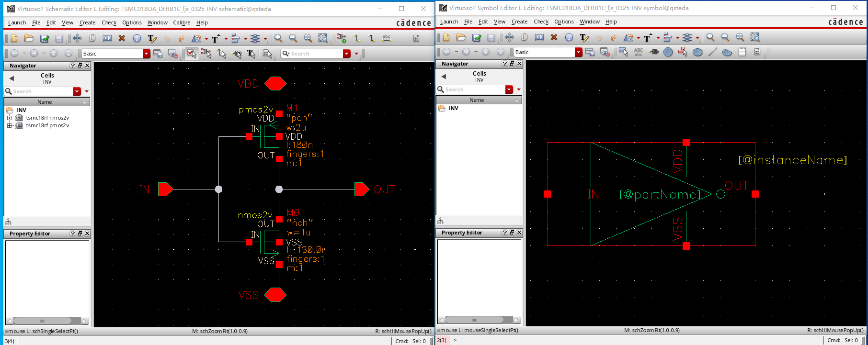This screenshot has width=868, height=345.
Task: Select the VDD pin on the schematic canvas
Action: [x=275, y=84]
